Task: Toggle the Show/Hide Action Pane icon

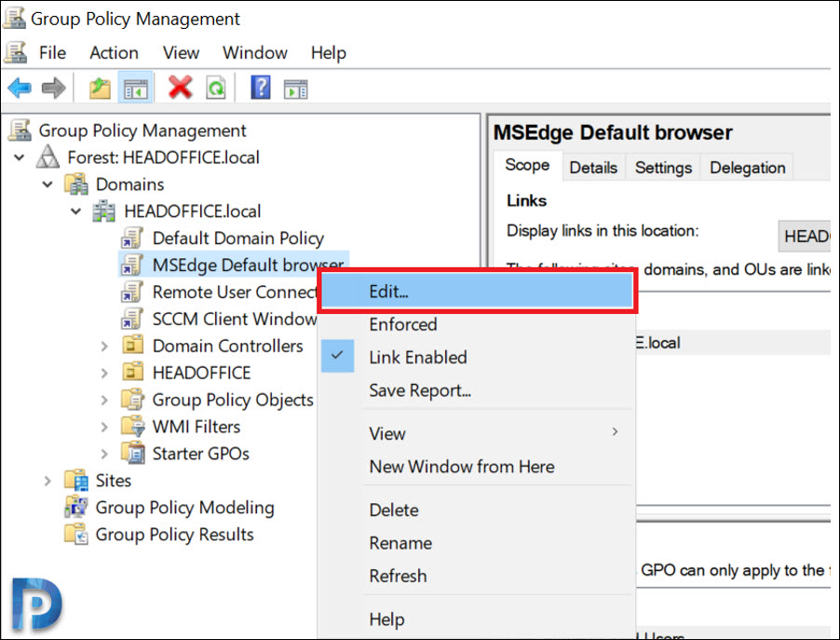Action: tap(296, 89)
